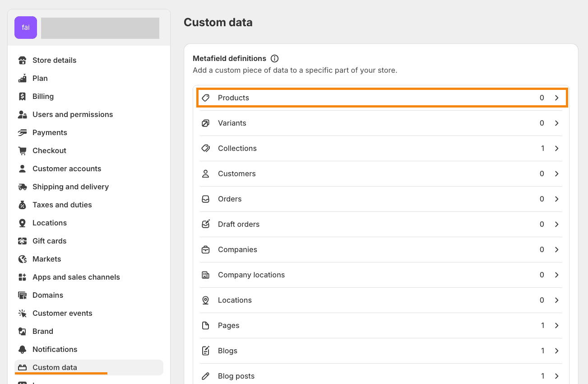Select Gift cards in sidebar

(x=89, y=241)
